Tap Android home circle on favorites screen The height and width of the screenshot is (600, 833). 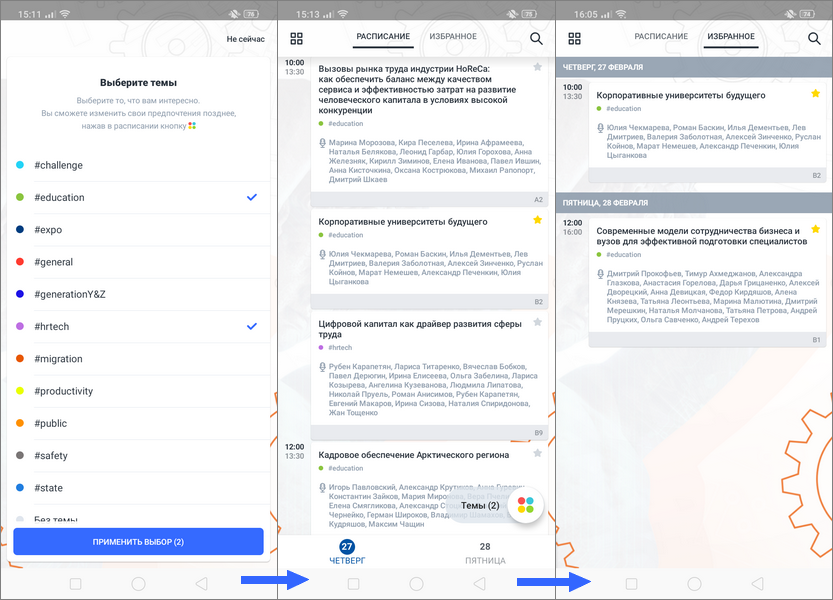click(694, 584)
